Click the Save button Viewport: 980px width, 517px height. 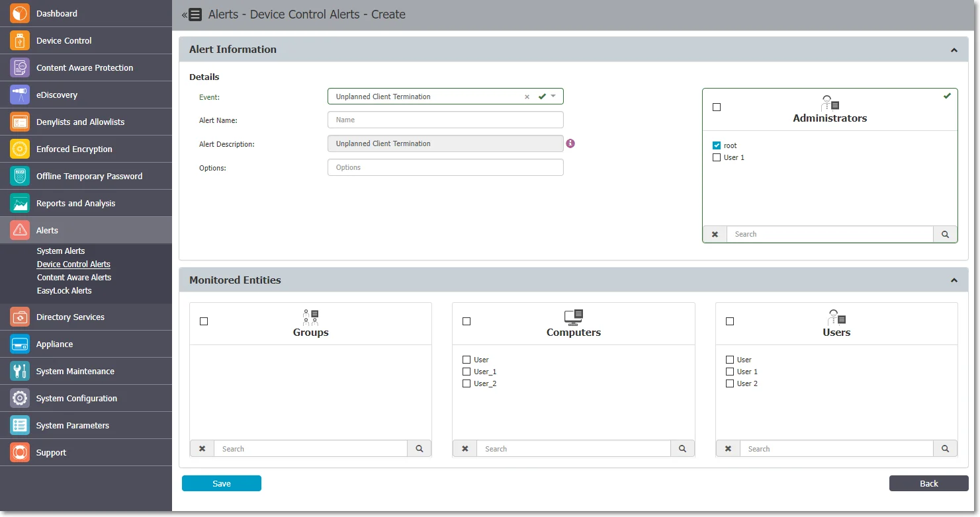222,483
